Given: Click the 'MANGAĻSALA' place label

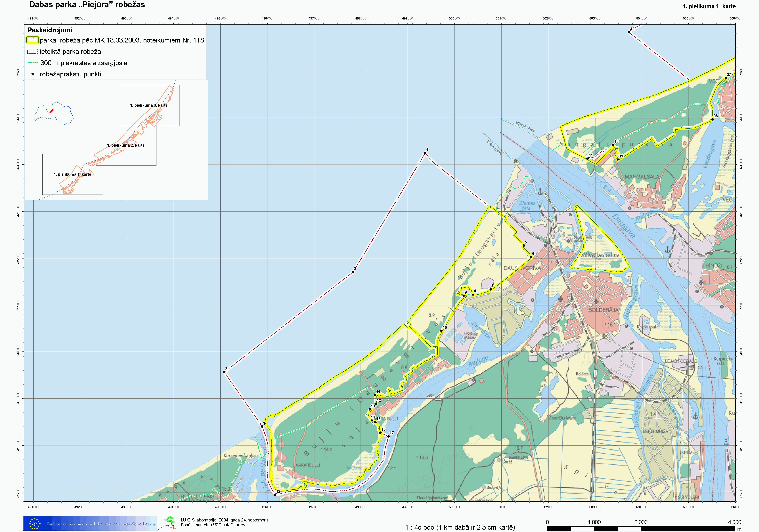Looking at the screenshot, I should [x=642, y=177].
